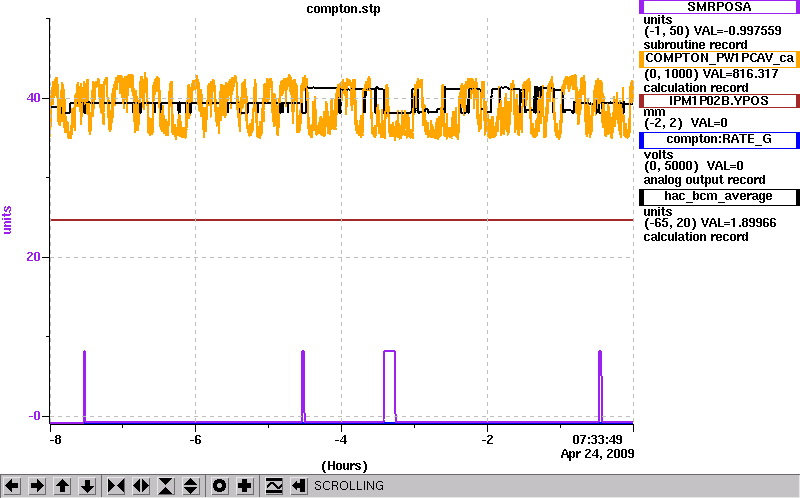Pan the plot right in time
Screen dimensions: 800x498
[37, 486]
